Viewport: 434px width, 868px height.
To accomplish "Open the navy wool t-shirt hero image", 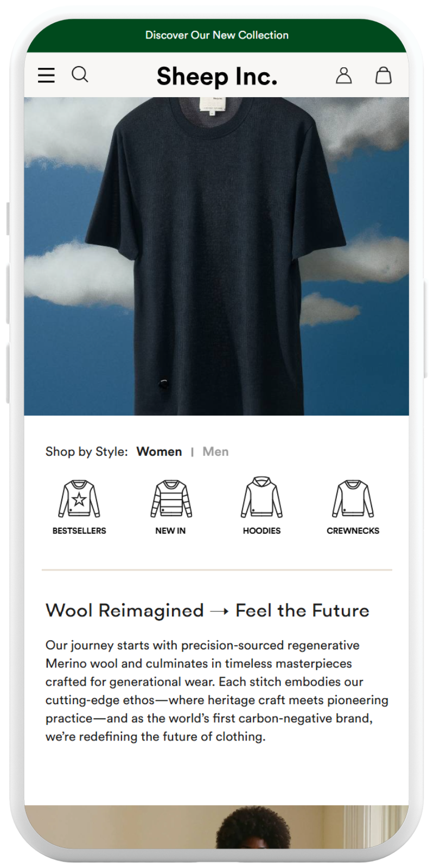I will (x=216, y=256).
